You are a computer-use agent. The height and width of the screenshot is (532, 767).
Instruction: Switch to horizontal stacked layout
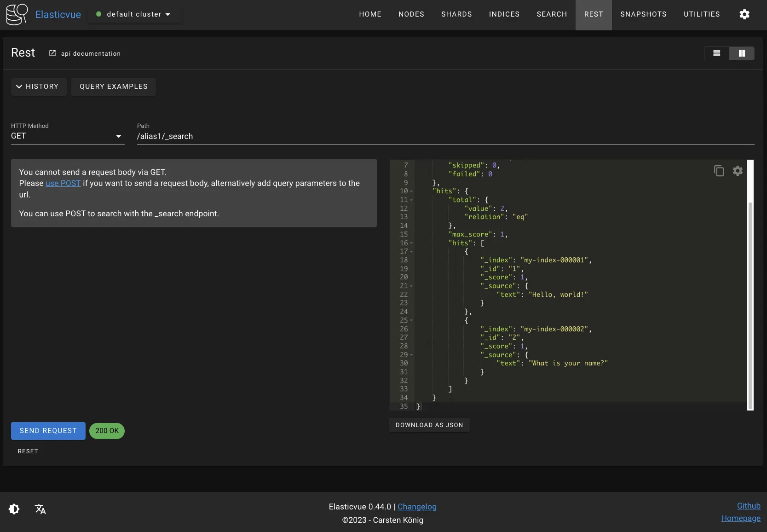point(717,53)
